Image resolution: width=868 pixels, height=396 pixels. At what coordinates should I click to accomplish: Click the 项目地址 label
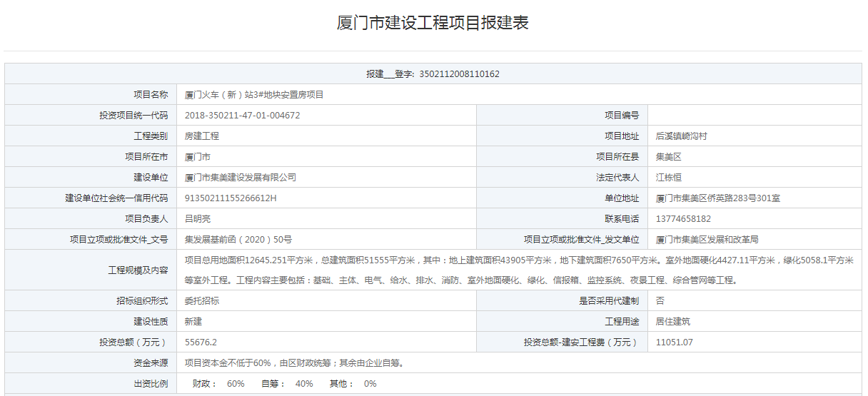pyautogui.click(x=622, y=136)
